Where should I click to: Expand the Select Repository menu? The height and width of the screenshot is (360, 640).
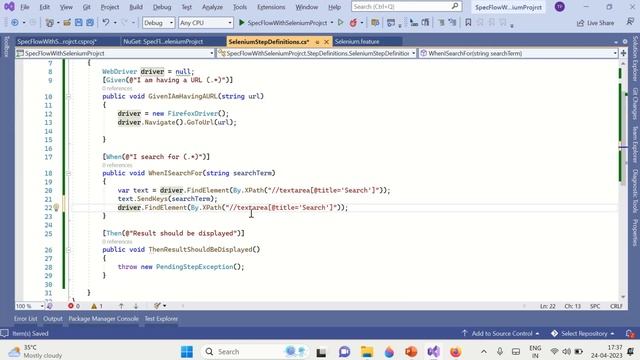pos(582,333)
